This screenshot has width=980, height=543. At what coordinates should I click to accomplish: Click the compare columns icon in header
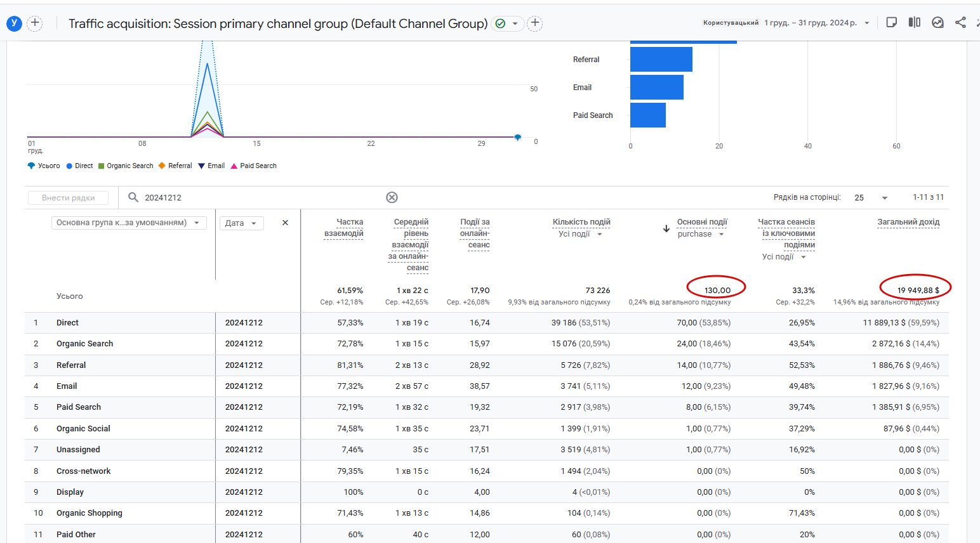[914, 23]
